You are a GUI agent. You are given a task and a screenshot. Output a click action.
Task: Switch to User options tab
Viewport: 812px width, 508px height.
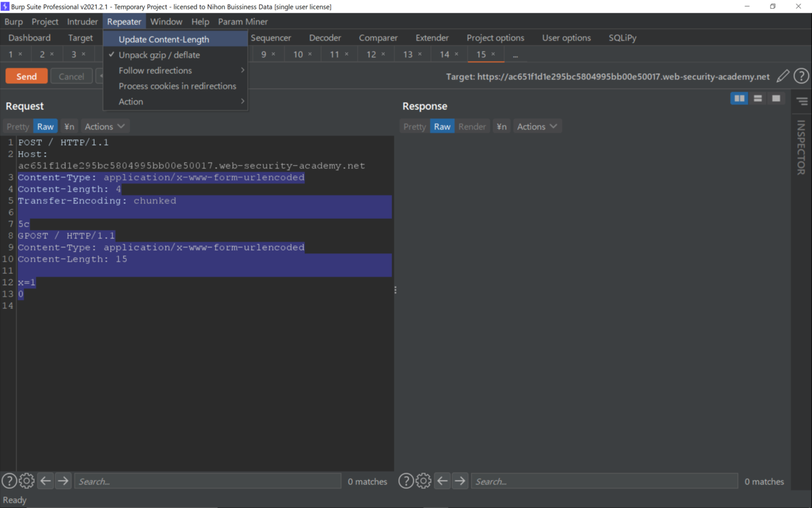[566, 38]
